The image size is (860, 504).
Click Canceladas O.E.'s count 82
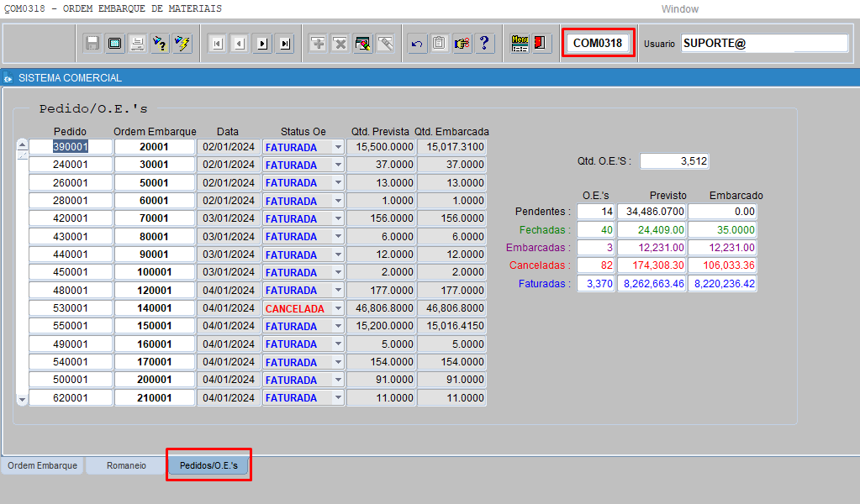[596, 265]
